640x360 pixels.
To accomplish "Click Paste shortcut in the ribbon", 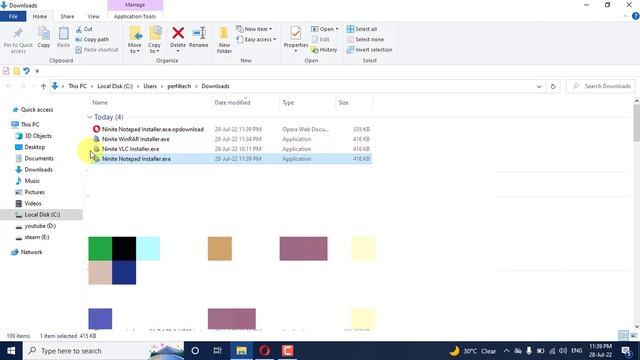I will click(x=97, y=50).
